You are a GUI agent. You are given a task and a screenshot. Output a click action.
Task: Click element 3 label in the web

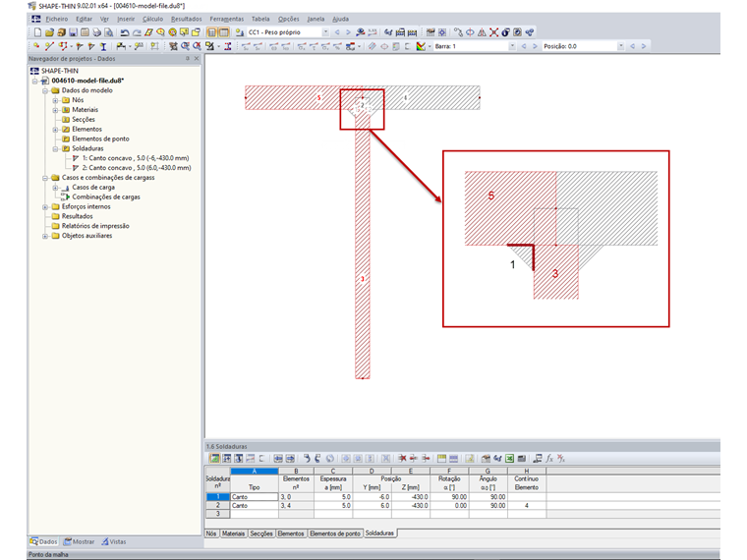tap(362, 279)
